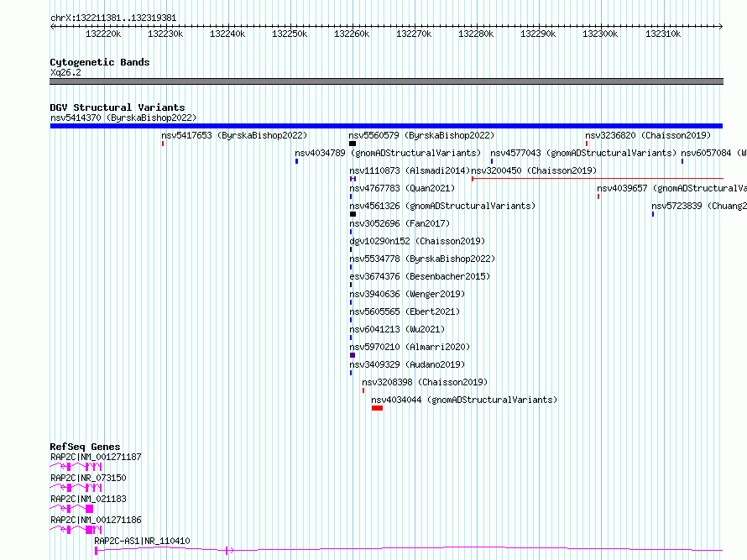The height and width of the screenshot is (560, 747).
Task: Click the RAP2C-AS1|NR_110410 transcript label
Action: coord(142,541)
